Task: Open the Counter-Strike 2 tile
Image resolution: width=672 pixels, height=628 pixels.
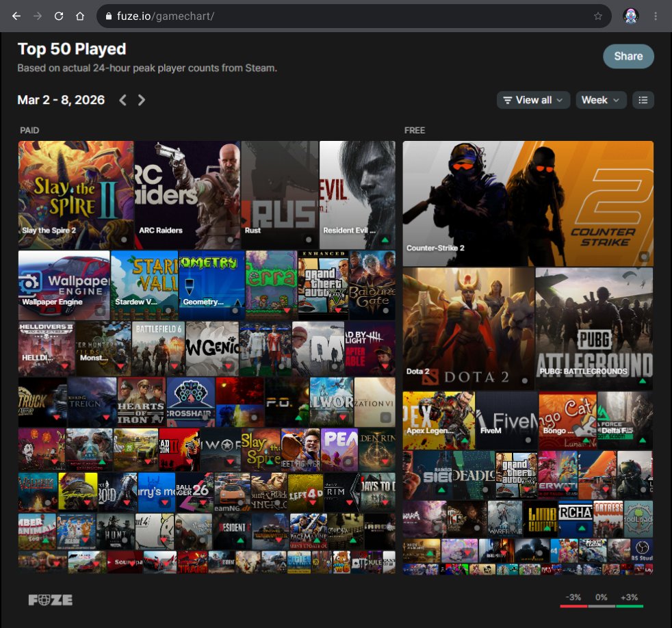Action: click(528, 203)
